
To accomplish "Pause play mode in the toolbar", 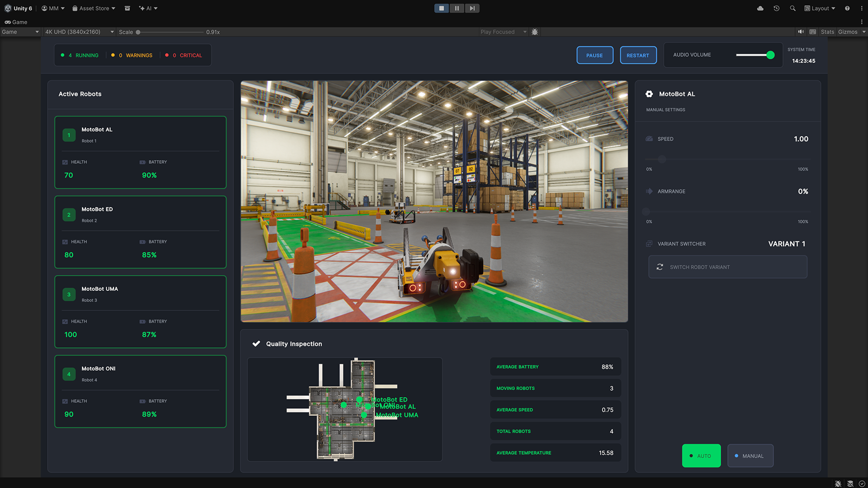I will click(x=456, y=8).
